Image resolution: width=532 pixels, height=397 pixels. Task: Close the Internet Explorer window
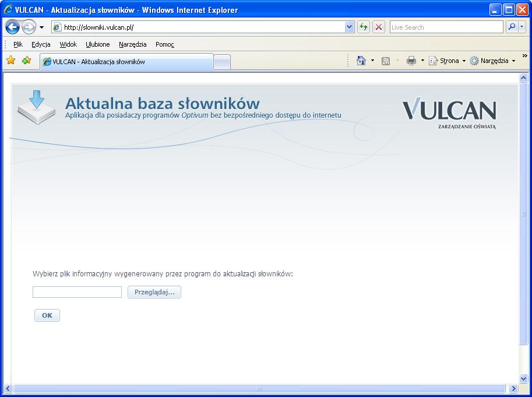(x=523, y=10)
